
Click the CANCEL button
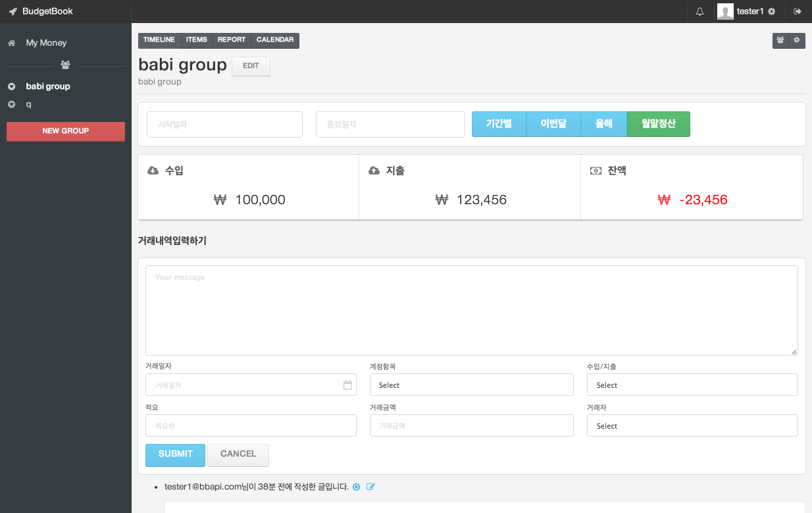point(238,454)
